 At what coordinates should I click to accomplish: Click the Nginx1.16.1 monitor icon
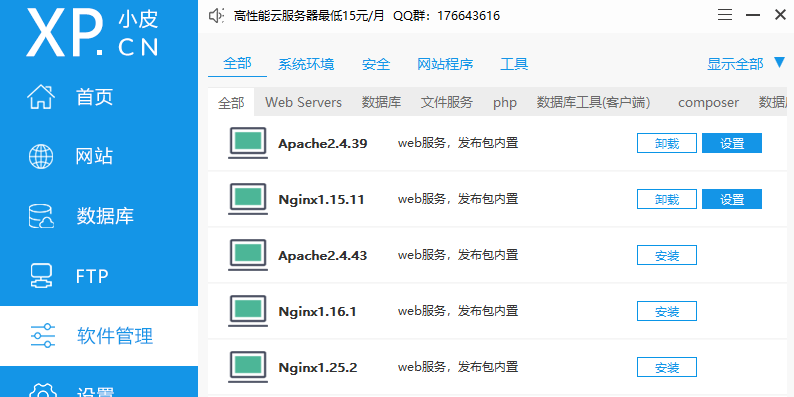click(x=248, y=311)
